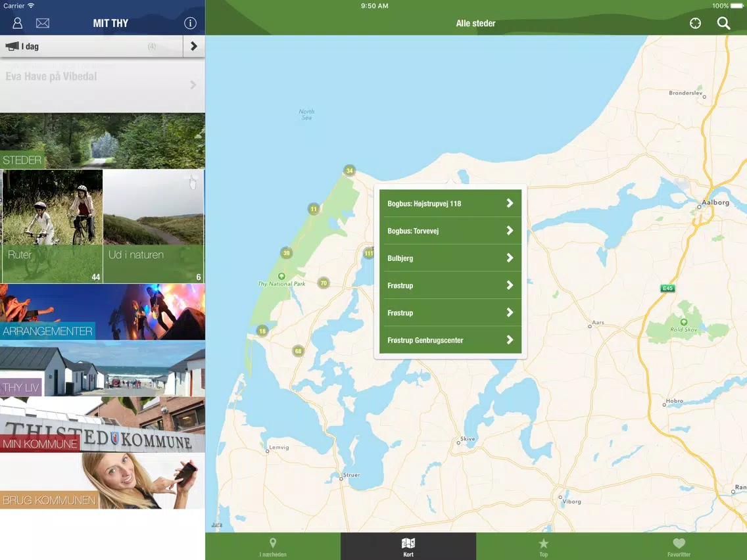Tap the info circle icon
The width and height of the screenshot is (747, 560).
(190, 23)
